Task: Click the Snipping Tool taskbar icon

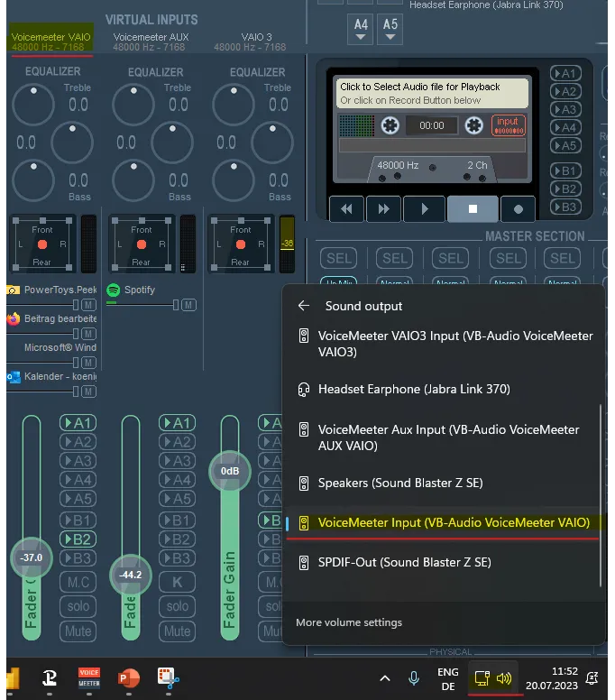Action: (x=168, y=677)
